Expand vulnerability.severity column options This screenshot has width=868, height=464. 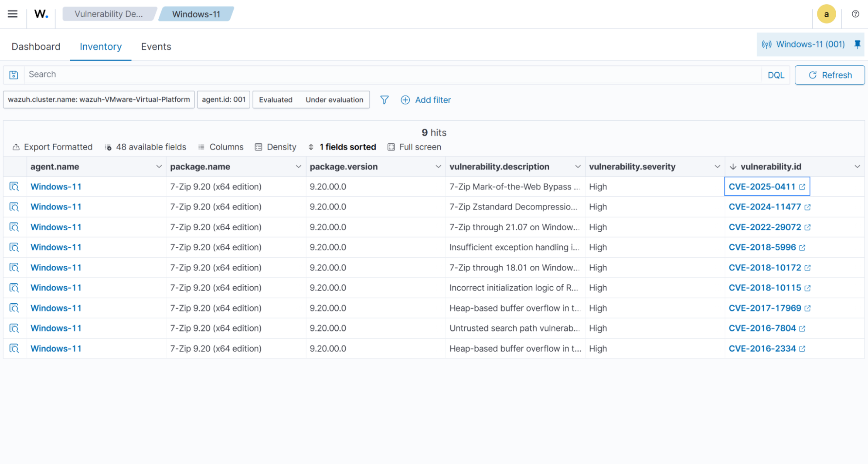point(717,167)
